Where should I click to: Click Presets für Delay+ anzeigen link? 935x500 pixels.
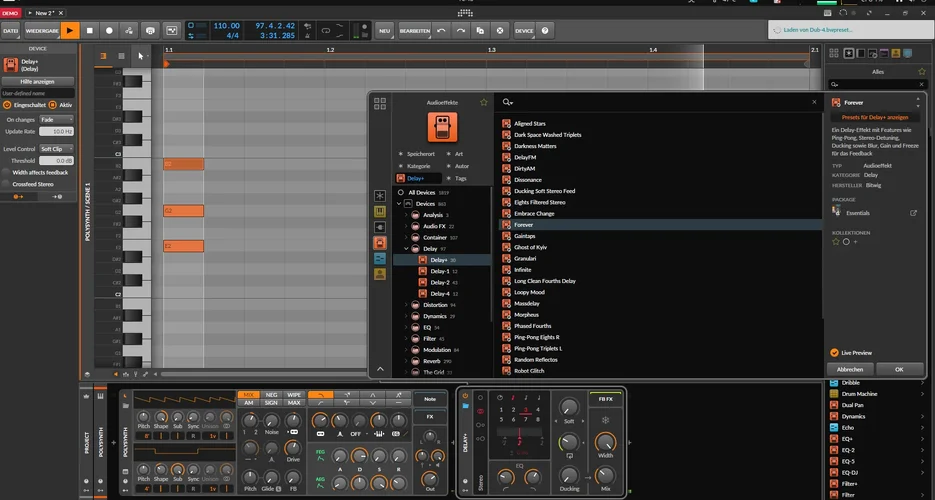875,117
